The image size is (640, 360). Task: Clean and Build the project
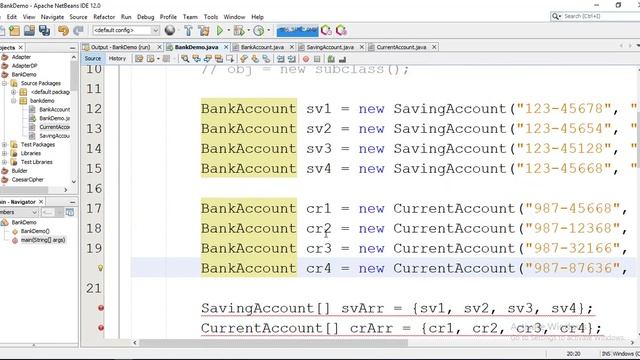pos(204,31)
